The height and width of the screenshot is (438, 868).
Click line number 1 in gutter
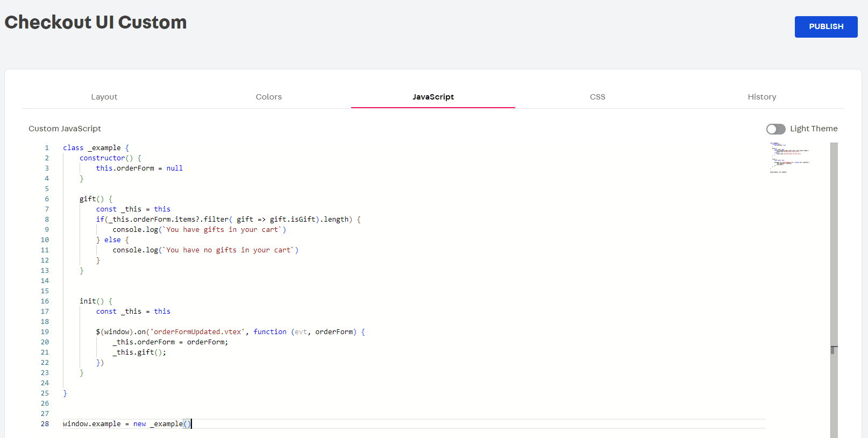pos(47,148)
